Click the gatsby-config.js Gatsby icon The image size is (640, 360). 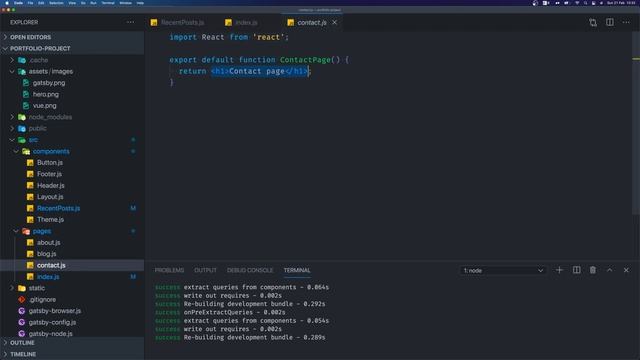pos(22,322)
